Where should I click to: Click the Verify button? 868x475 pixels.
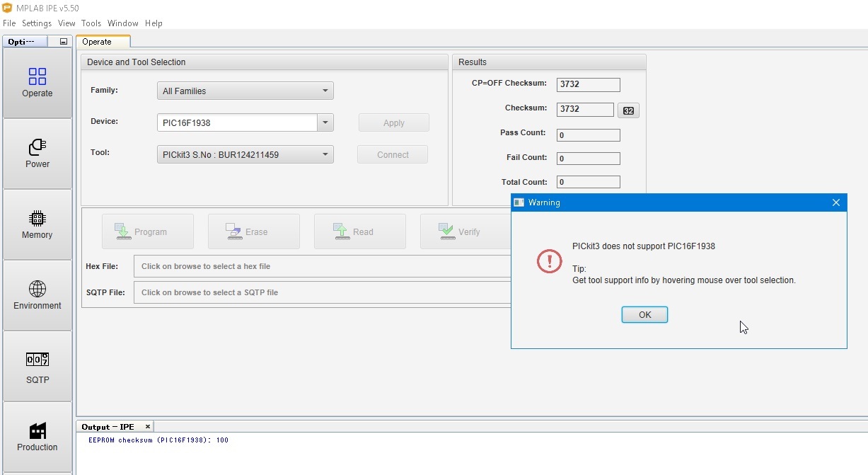click(x=466, y=231)
